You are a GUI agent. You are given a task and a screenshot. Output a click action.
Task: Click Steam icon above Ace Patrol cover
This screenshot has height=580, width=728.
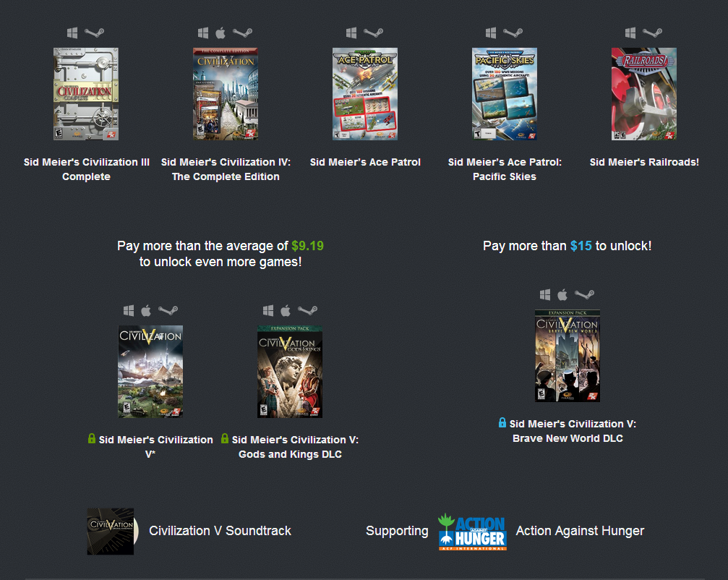pos(373,33)
